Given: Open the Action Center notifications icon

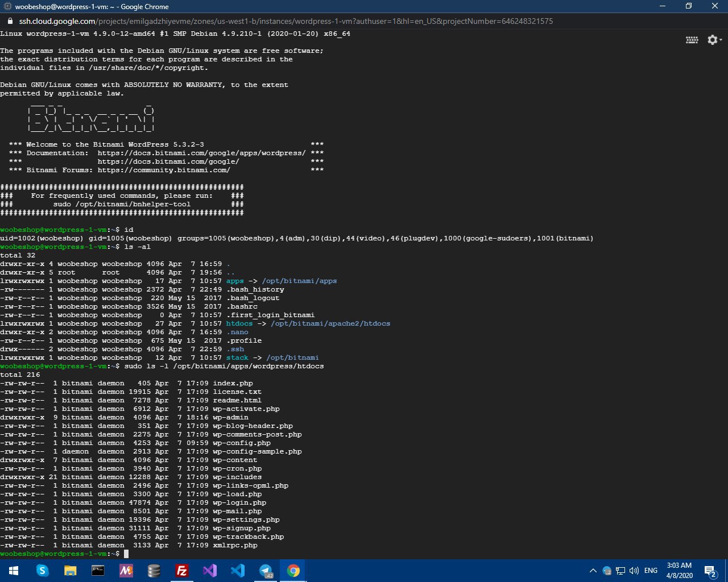Looking at the screenshot, I should coord(710,571).
